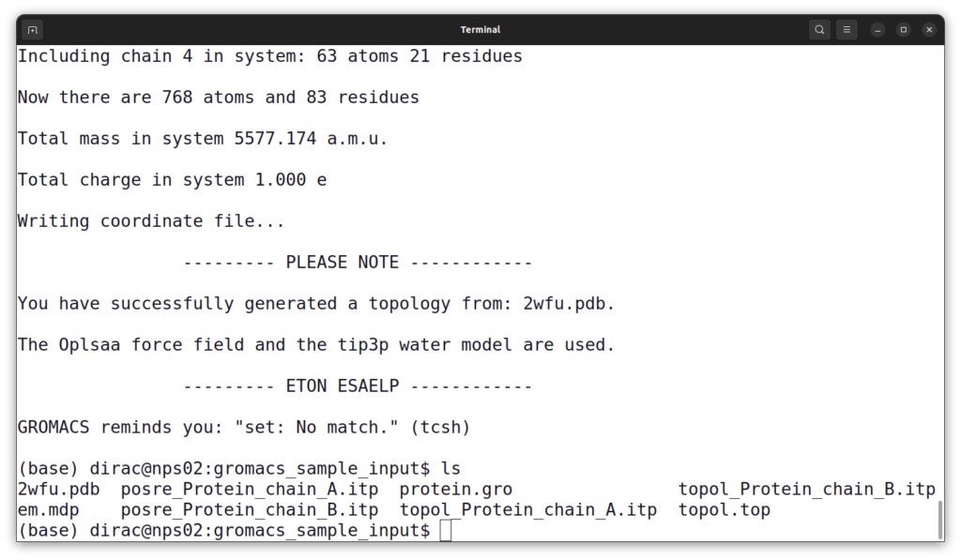This screenshot has width=961, height=560.
Task: Click the new tab icon on the left
Action: (x=32, y=29)
